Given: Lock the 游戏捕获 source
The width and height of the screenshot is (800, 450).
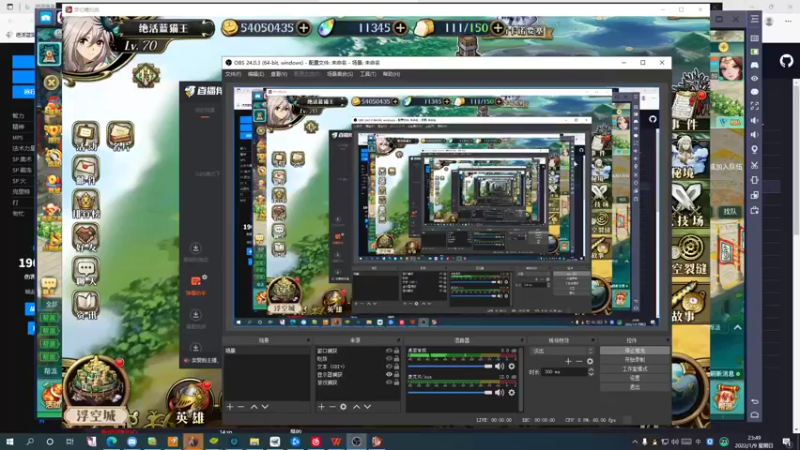Looking at the screenshot, I should pos(396,382).
